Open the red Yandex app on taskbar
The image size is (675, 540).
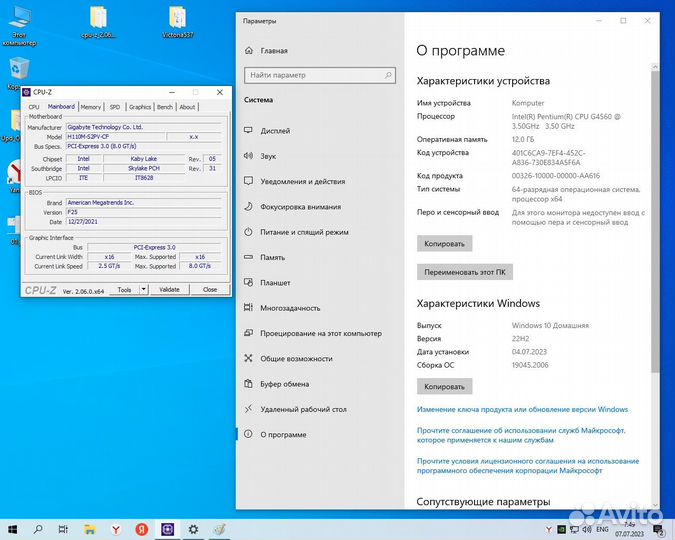pyautogui.click(x=142, y=529)
